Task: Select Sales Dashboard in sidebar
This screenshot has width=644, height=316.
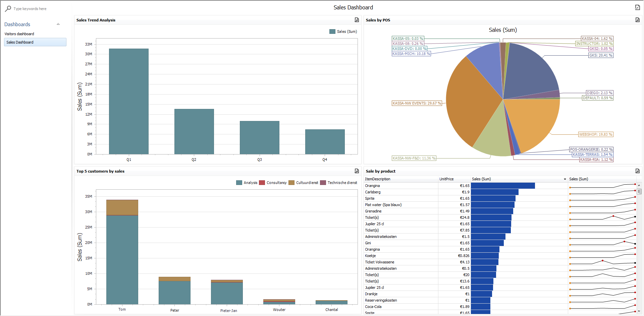Action: [x=35, y=42]
